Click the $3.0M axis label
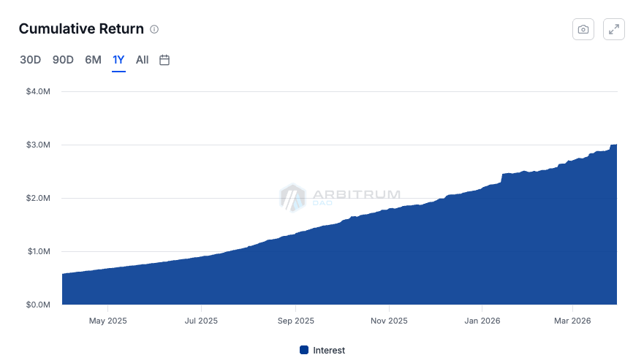 click(x=38, y=145)
